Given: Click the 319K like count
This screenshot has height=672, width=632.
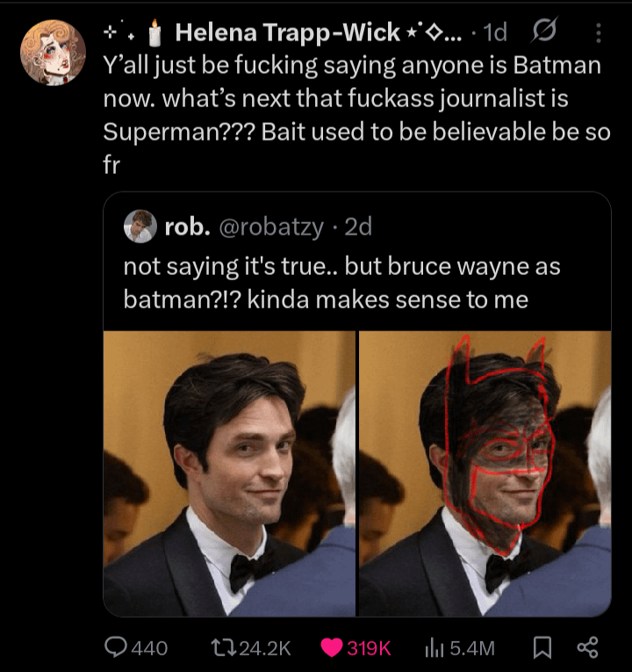Looking at the screenshot, I should pos(369,648).
